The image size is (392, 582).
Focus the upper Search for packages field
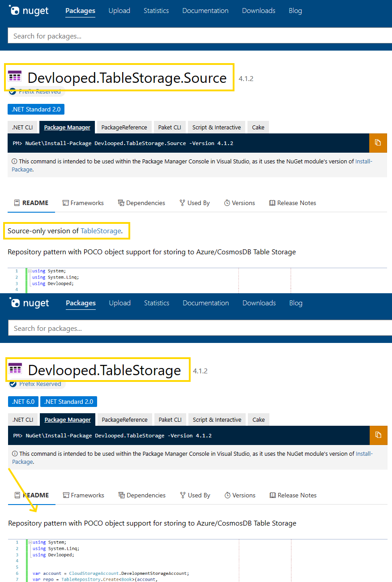200,36
